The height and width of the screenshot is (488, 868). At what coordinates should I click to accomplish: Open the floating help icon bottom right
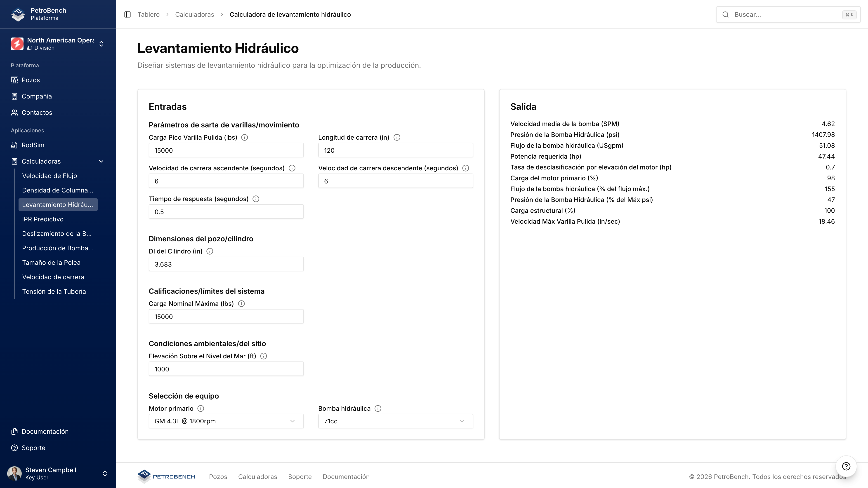pos(846,467)
